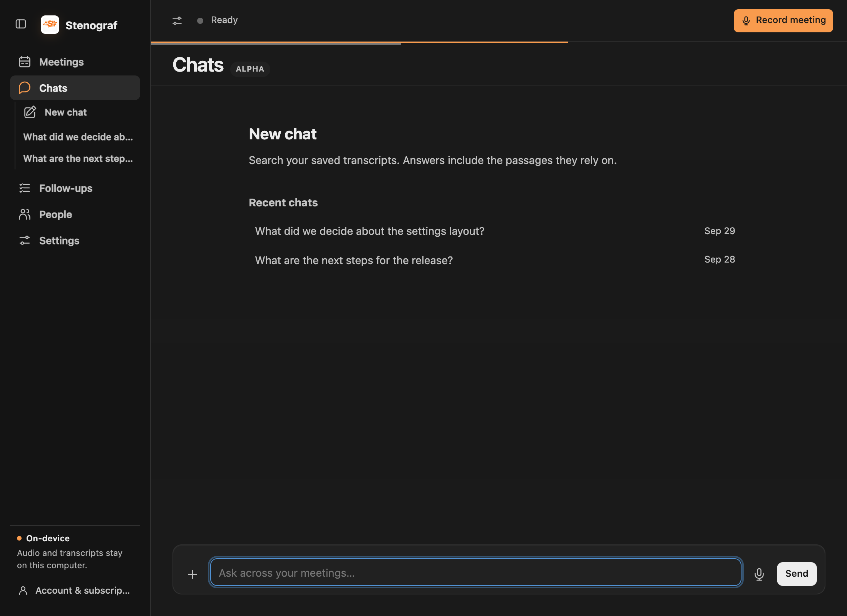Open Account & subscription
Viewport: 847px width, 616px height.
pos(75,591)
